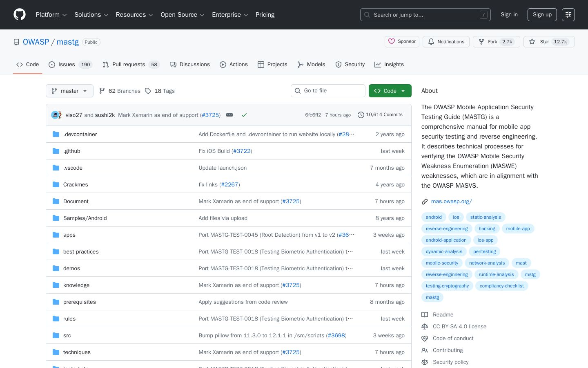588x368 pixels.
Task: Select the pentesting topic tag
Action: [484, 251]
